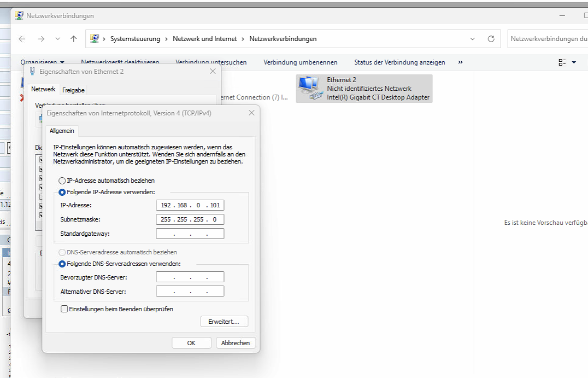Select 'Folgende IP-Adresse verwenden' option

tap(62, 192)
